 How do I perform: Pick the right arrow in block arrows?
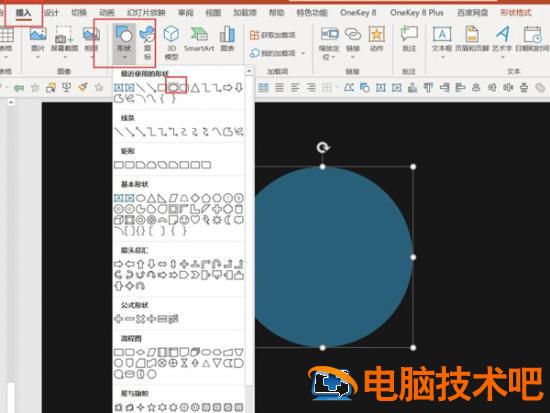119,264
